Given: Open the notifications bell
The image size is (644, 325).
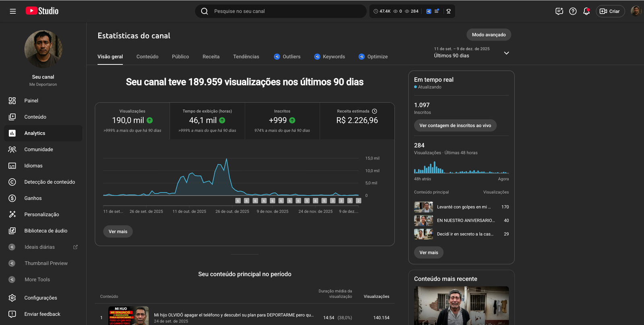Looking at the screenshot, I should point(586,11).
